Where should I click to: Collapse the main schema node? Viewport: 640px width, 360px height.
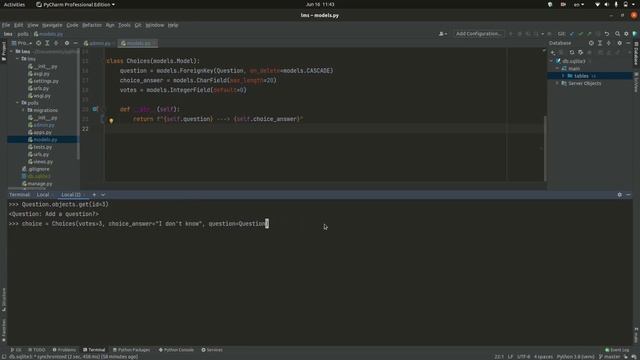[x=557, y=68]
